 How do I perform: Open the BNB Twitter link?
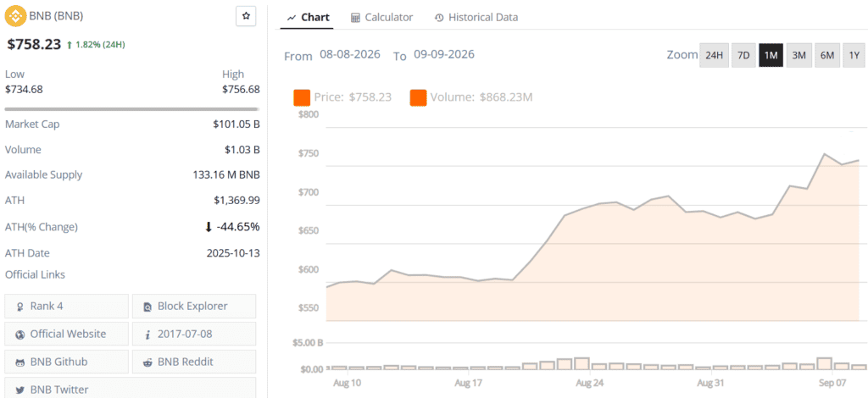pos(131,388)
